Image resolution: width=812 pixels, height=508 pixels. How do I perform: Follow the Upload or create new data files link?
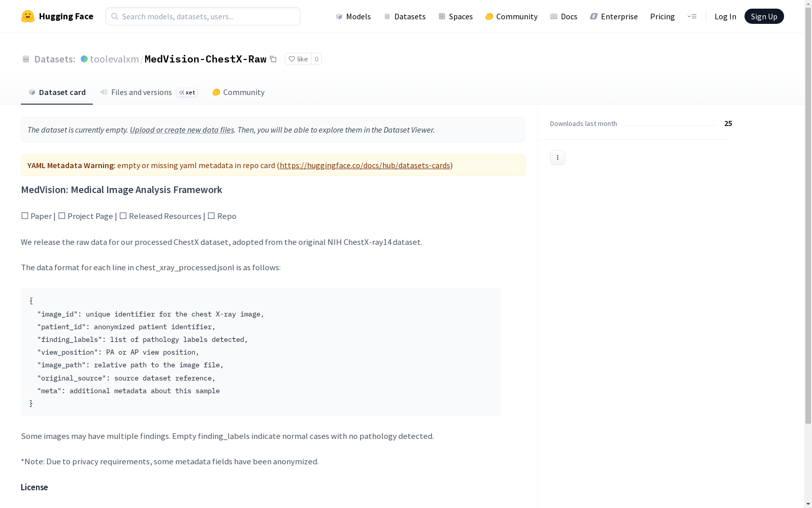point(182,130)
